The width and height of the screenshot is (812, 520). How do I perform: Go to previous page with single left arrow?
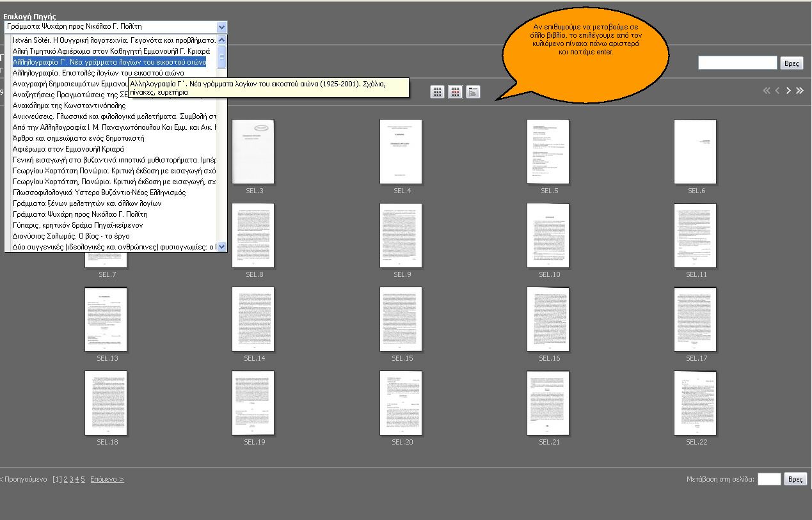777,91
